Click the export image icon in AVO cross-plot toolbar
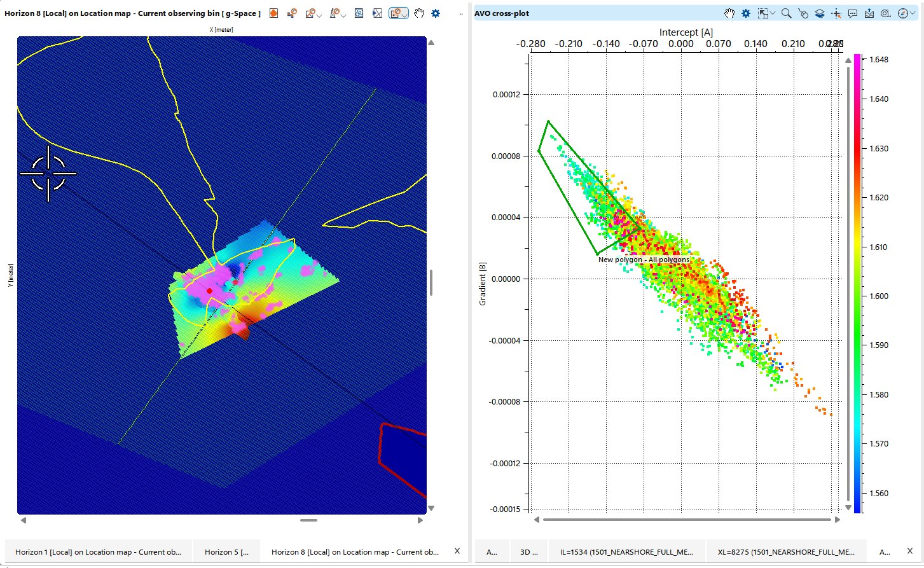Screen dimensions: 924x568 tap(869, 13)
